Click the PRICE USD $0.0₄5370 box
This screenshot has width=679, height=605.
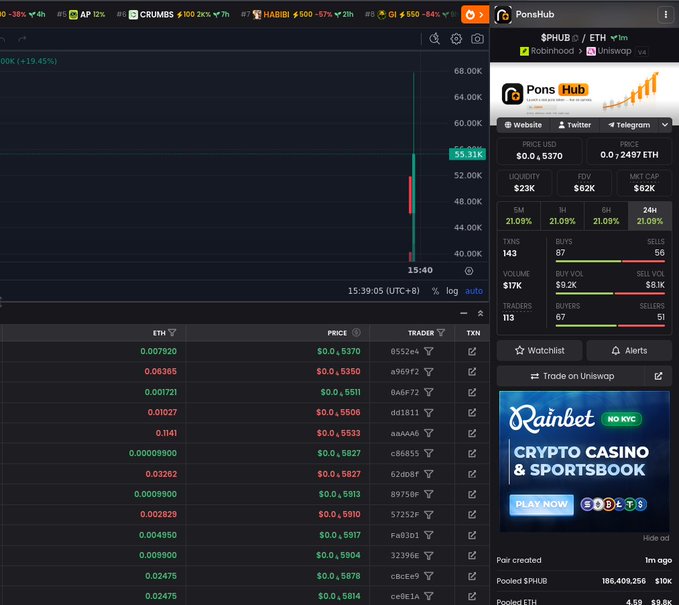[539, 151]
